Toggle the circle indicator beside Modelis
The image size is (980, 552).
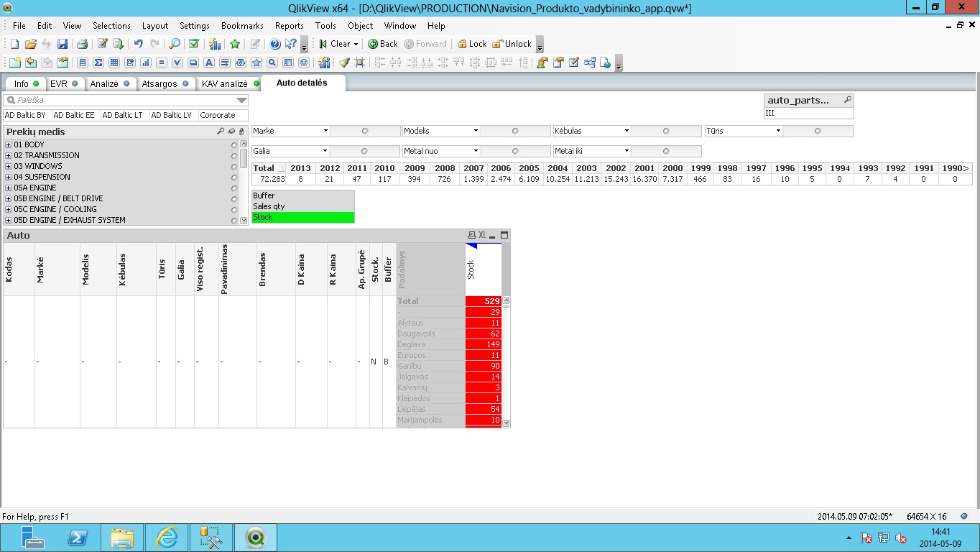tap(515, 131)
